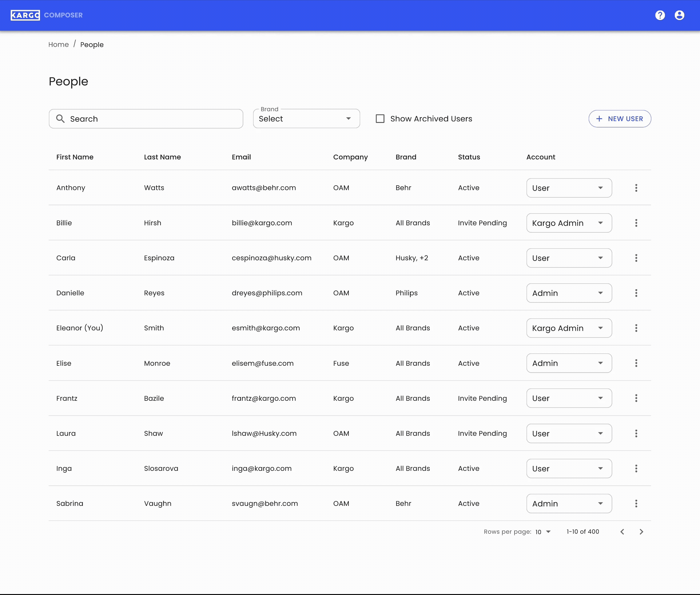This screenshot has width=700, height=595.
Task: Open kebab menu for Elise Monroe
Action: coord(636,363)
